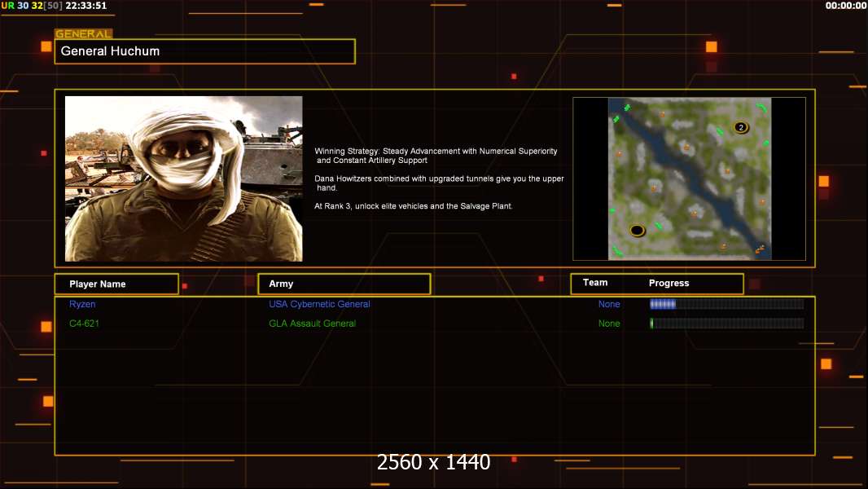This screenshot has height=489, width=868.
Task: Click the General Huchum portrait image
Action: (183, 178)
